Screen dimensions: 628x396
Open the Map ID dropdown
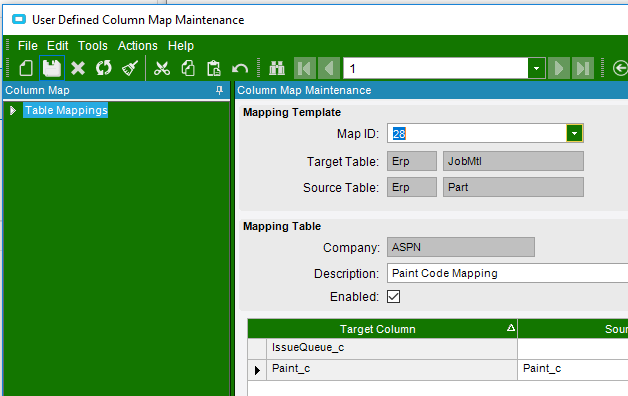click(574, 133)
